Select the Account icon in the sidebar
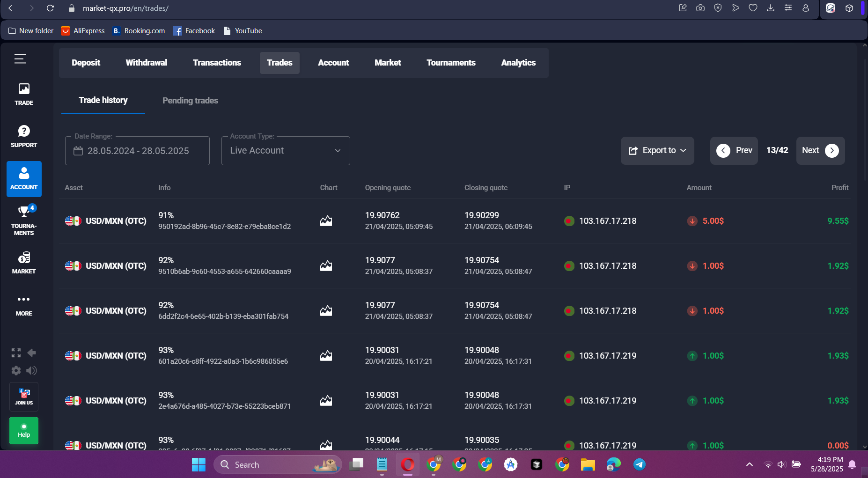The image size is (868, 478). (24, 179)
